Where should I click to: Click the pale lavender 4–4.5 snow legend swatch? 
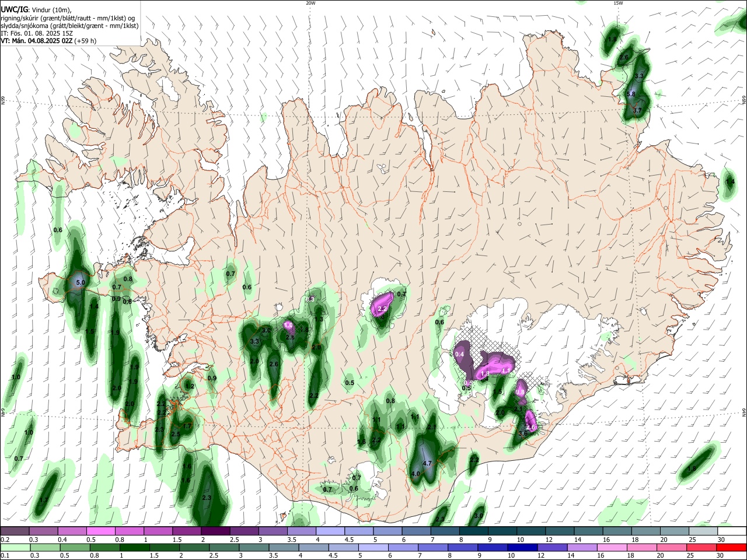330,531
